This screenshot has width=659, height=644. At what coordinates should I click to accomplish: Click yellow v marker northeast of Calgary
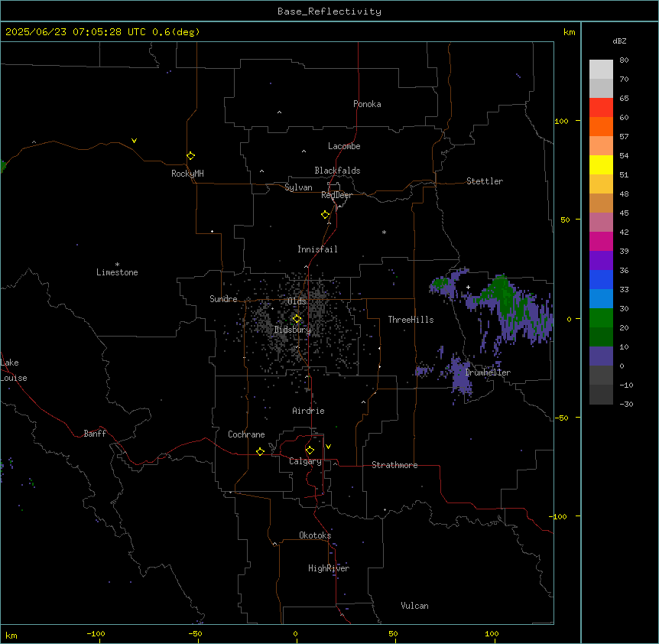(328, 447)
